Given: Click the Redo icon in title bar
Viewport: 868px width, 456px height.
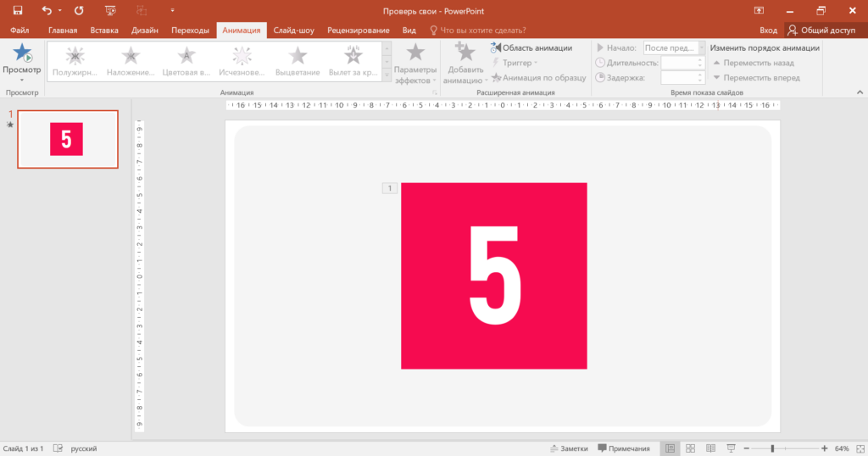Looking at the screenshot, I should coord(79,10).
